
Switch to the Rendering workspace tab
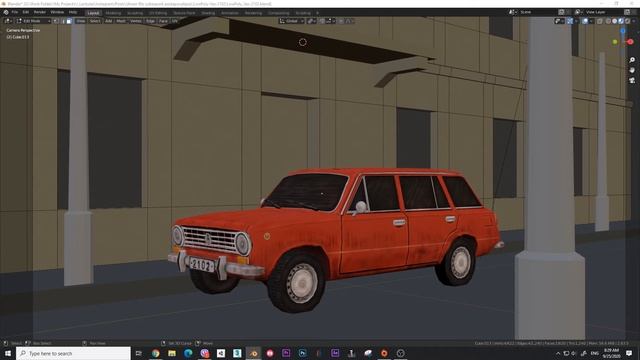[253, 13]
